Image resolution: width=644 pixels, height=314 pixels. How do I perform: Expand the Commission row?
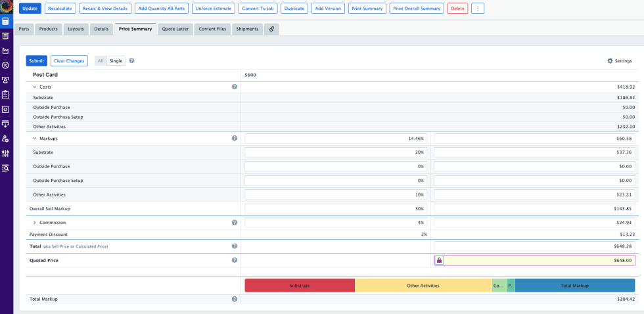coord(35,223)
